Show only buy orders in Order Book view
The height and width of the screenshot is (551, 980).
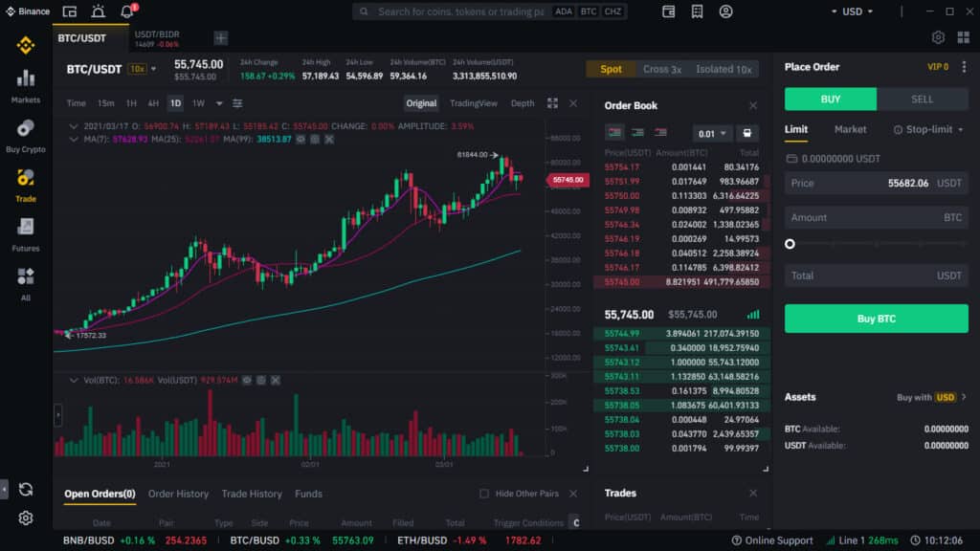(x=637, y=132)
